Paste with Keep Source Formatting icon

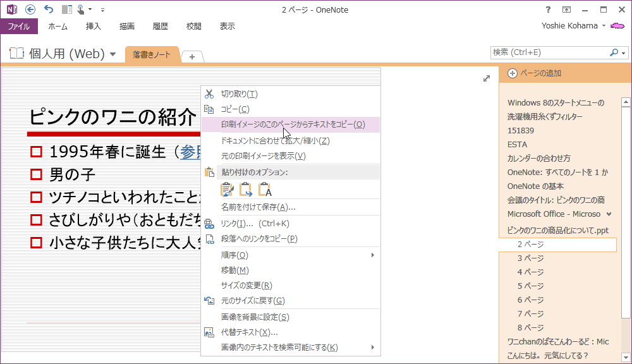click(228, 189)
